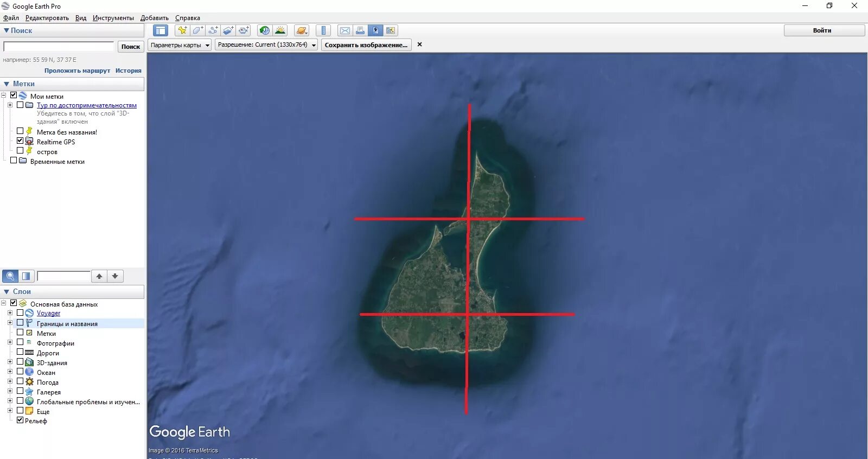868x459 pixels.
Task: Select the Add Image Overlay tool
Action: [228, 30]
